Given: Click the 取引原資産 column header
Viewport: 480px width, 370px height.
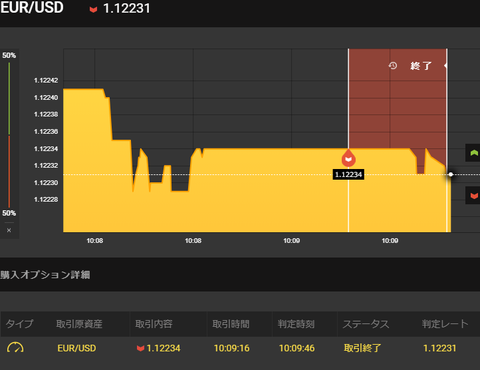Looking at the screenshot, I should click(79, 324).
